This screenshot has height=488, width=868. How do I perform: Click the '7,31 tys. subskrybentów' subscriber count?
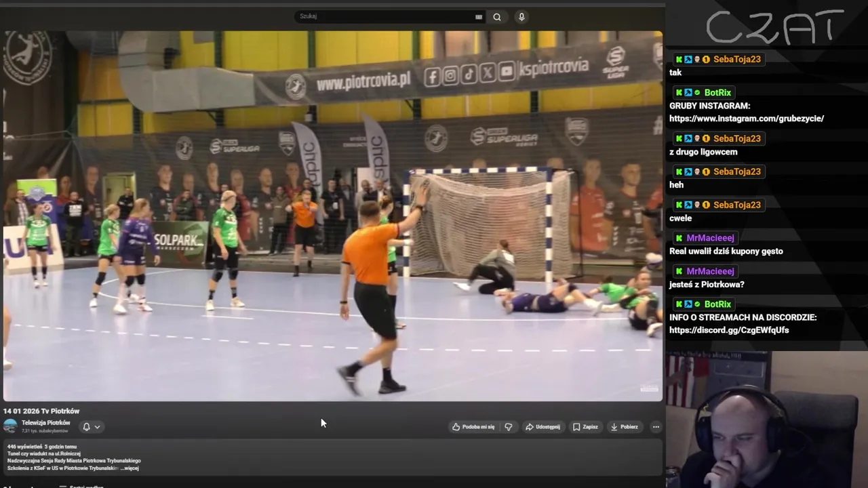point(45,431)
